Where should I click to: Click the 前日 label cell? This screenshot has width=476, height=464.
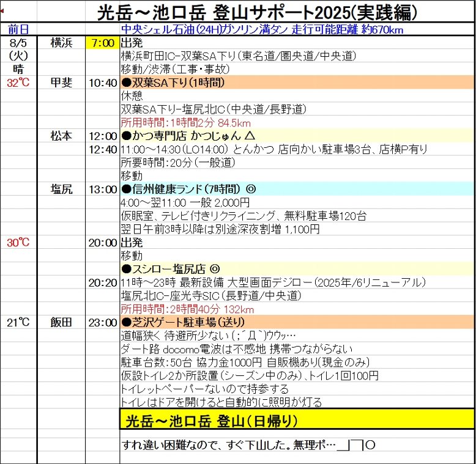18,29
